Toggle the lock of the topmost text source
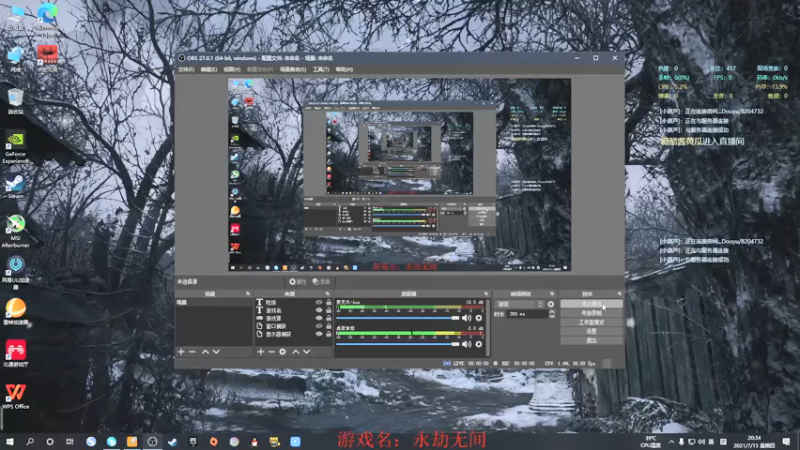This screenshot has height=450, width=800. pos(329,303)
